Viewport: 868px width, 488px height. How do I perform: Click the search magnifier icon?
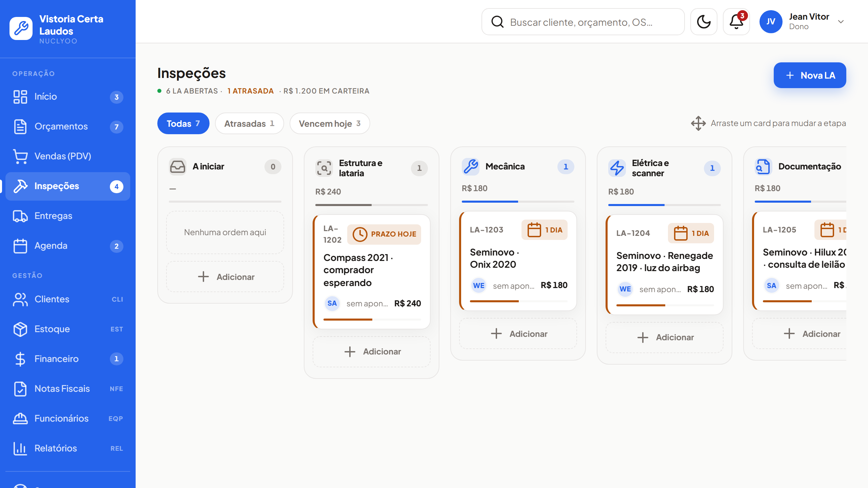point(497,22)
